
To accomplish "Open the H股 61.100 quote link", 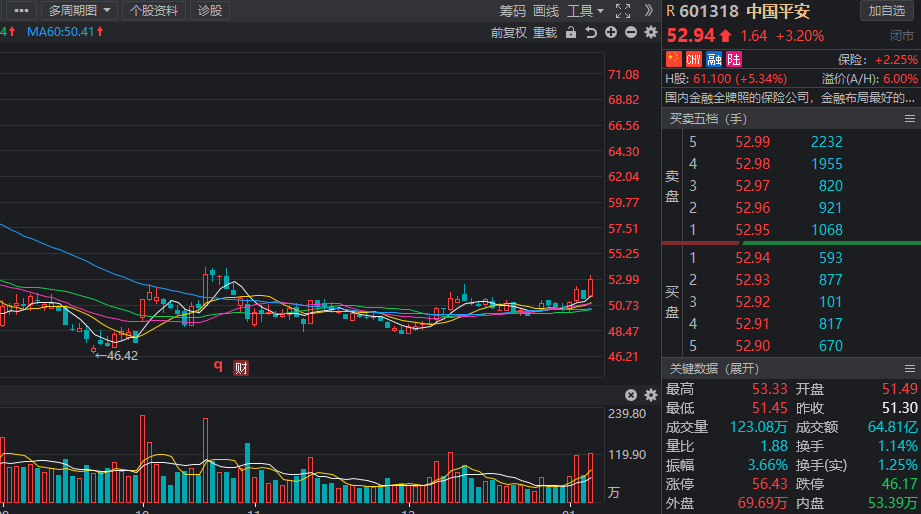I will point(726,79).
